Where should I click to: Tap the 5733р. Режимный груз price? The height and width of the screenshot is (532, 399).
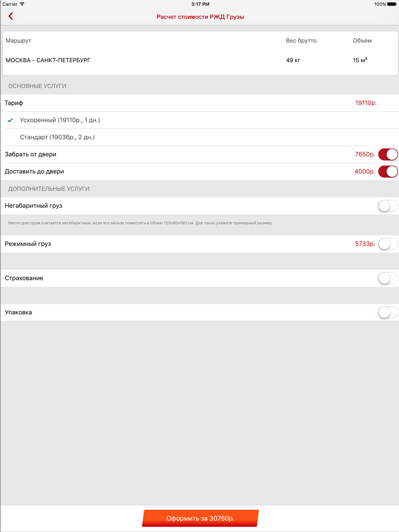[x=365, y=244]
